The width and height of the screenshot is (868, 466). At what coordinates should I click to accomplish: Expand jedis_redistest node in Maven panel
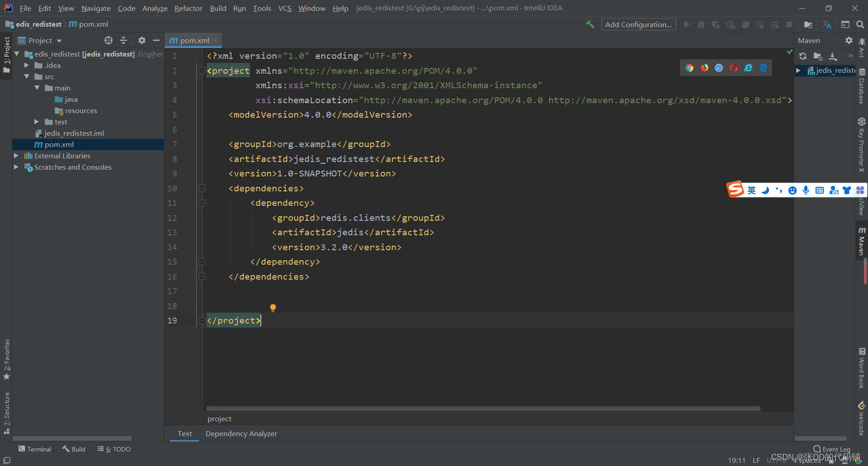798,70
